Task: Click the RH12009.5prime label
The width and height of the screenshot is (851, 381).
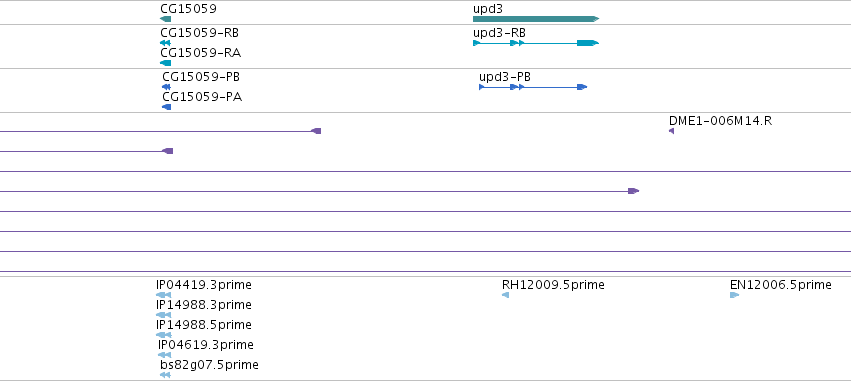Action: (x=553, y=285)
